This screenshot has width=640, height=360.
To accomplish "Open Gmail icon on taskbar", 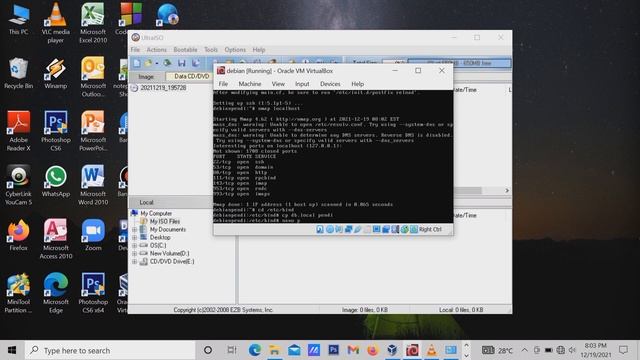I will click(353, 350).
